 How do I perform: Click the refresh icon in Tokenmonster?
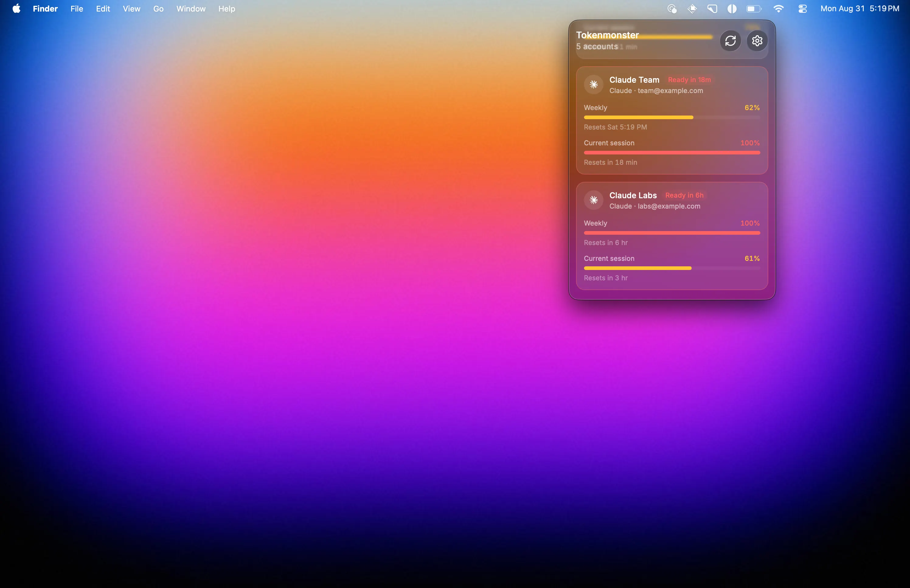tap(730, 41)
